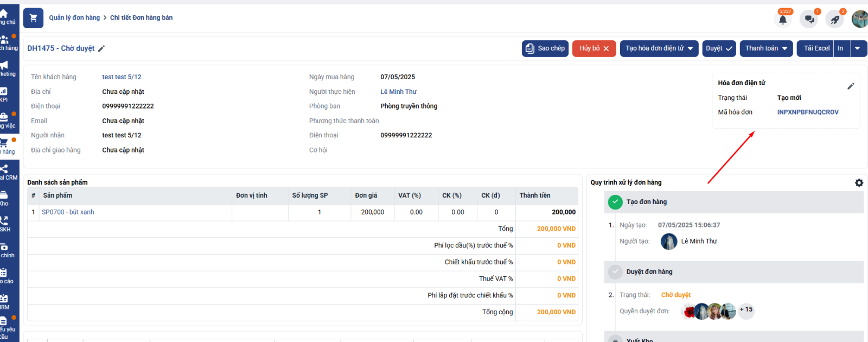The height and width of the screenshot is (342, 868).
Task: Go to Quản lý đơn hàng breadcrumb
Action: tap(74, 18)
